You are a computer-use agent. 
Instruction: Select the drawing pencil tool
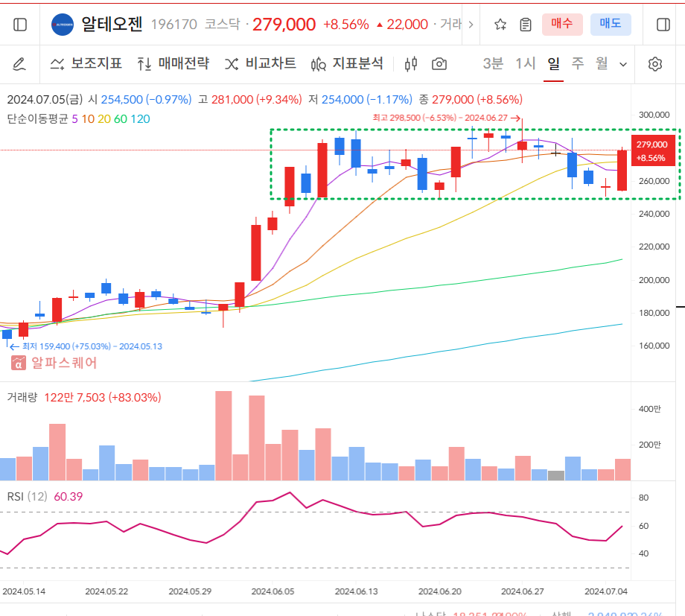coord(19,64)
